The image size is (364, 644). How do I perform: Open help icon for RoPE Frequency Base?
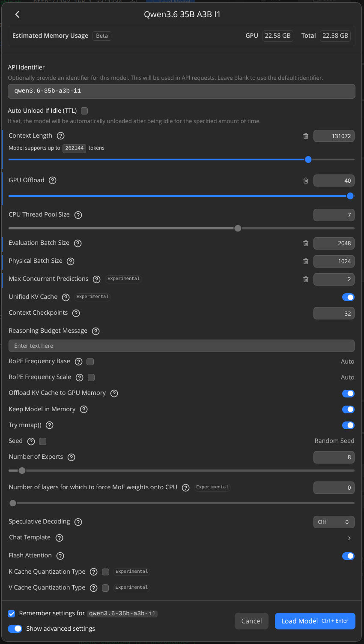(79, 361)
